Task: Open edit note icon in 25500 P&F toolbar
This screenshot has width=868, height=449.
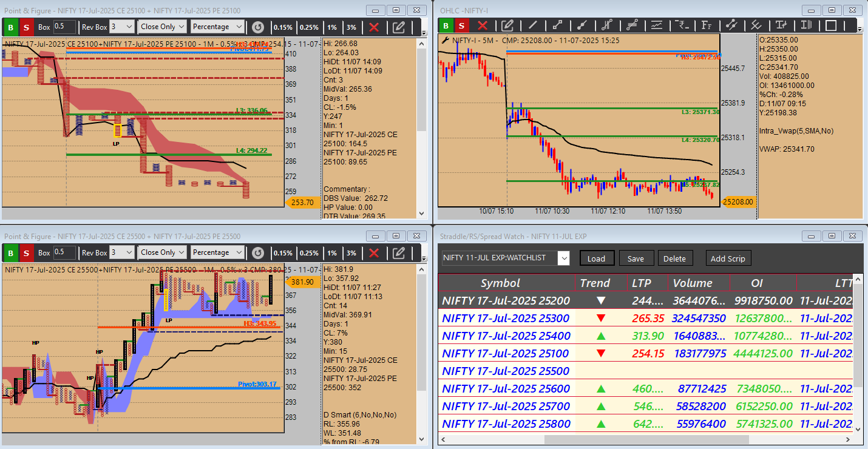Action: 399,252
